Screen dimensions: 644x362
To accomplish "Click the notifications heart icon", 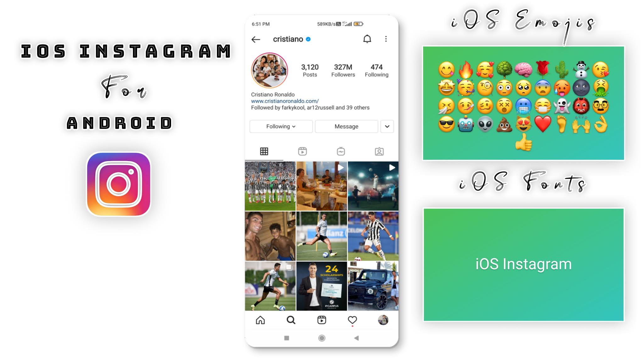I will [x=353, y=320].
